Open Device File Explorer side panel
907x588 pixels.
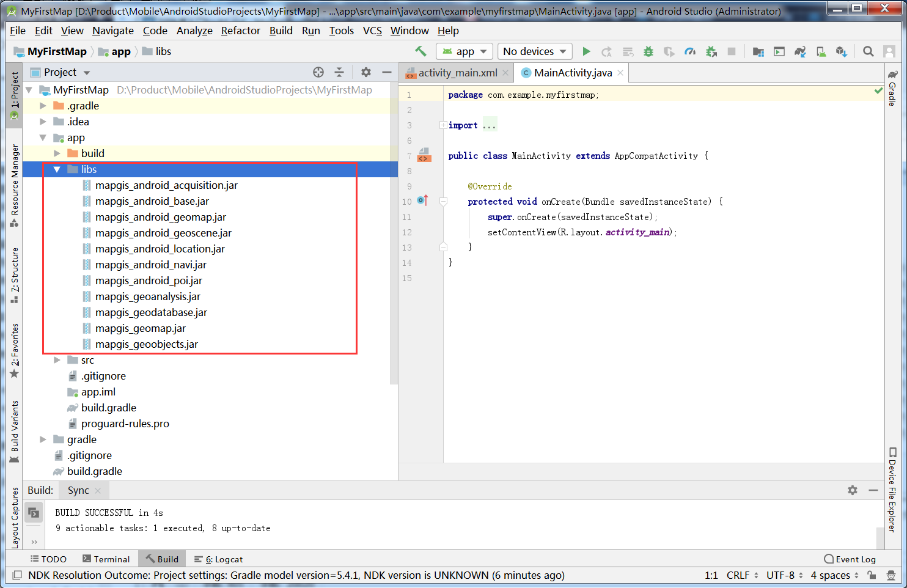point(892,490)
